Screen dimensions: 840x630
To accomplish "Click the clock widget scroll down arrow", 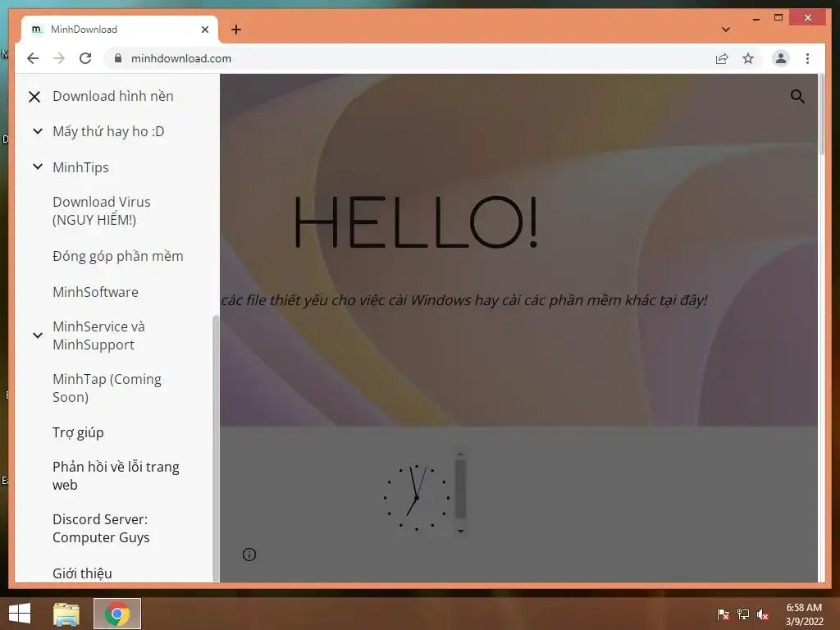I will 460,532.
